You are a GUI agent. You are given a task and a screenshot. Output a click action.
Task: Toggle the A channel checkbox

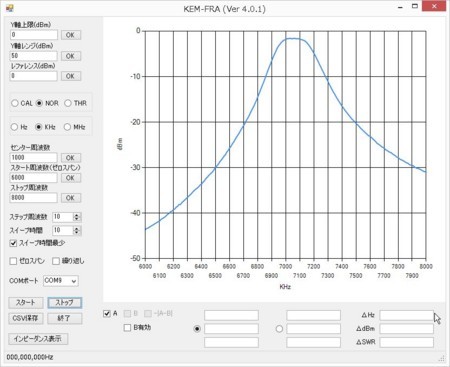pyautogui.click(x=107, y=314)
